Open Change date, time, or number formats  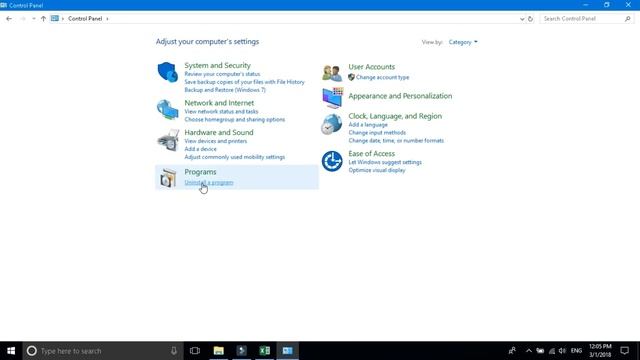click(396, 140)
